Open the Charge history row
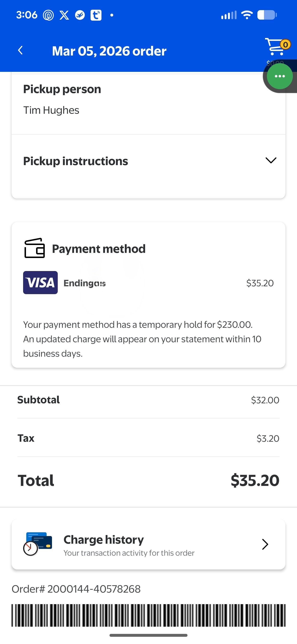297x644 pixels. (148, 544)
